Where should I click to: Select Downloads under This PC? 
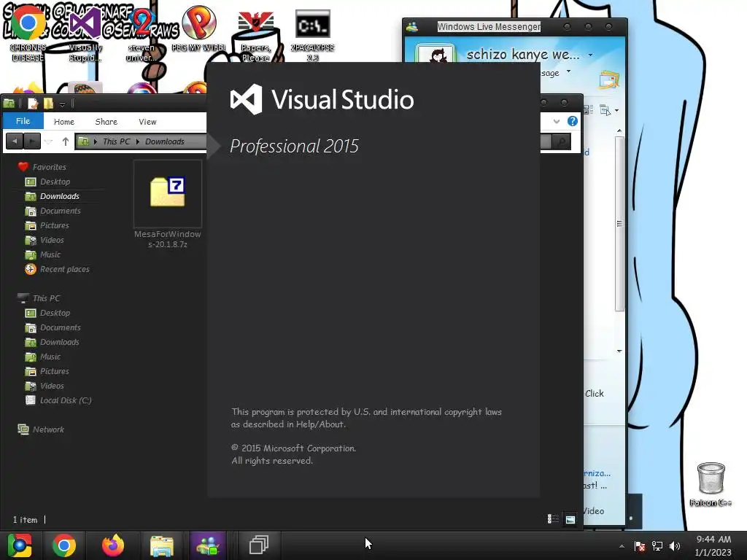tap(60, 342)
